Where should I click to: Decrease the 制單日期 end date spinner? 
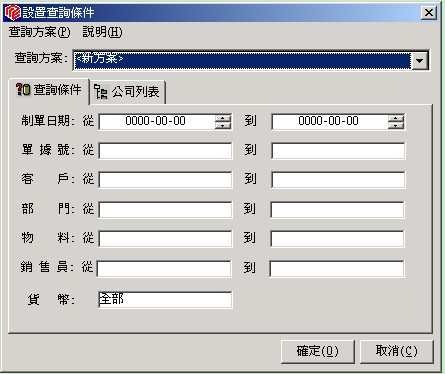coord(396,125)
